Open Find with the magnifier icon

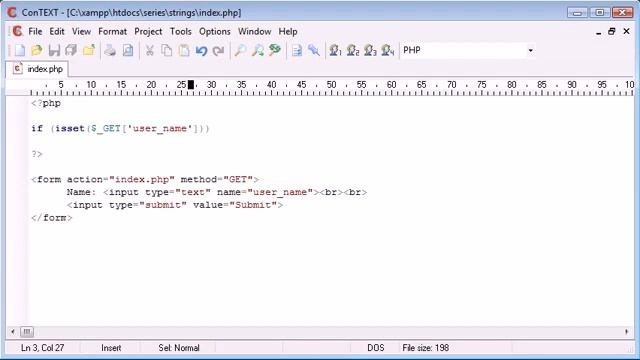[x=240, y=51]
